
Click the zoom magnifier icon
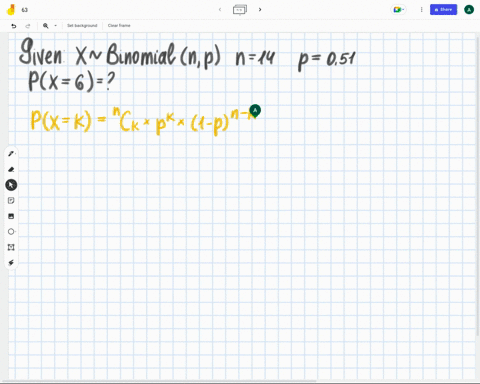point(46,26)
